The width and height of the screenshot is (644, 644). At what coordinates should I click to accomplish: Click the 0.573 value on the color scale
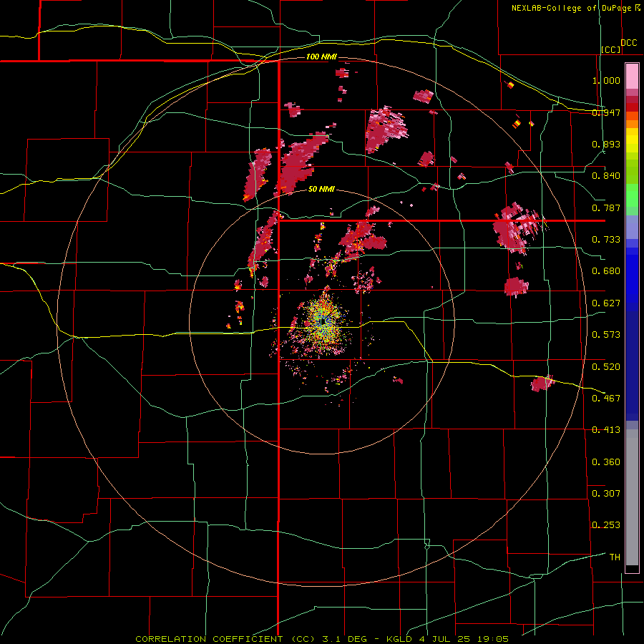(x=606, y=335)
